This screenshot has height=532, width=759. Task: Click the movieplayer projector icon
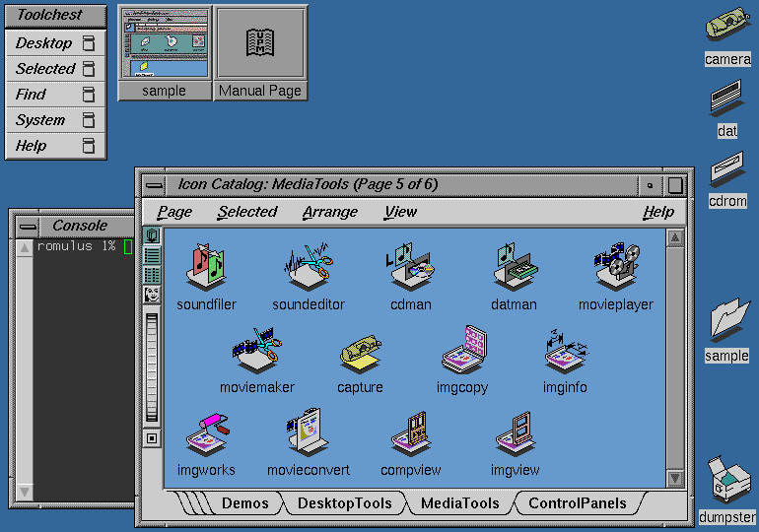[617, 266]
